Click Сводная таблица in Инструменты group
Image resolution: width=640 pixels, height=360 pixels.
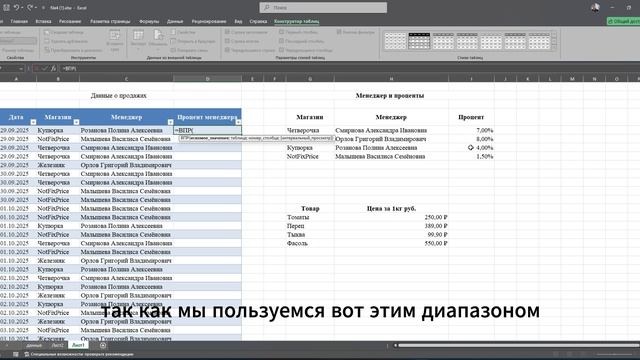(x=64, y=32)
